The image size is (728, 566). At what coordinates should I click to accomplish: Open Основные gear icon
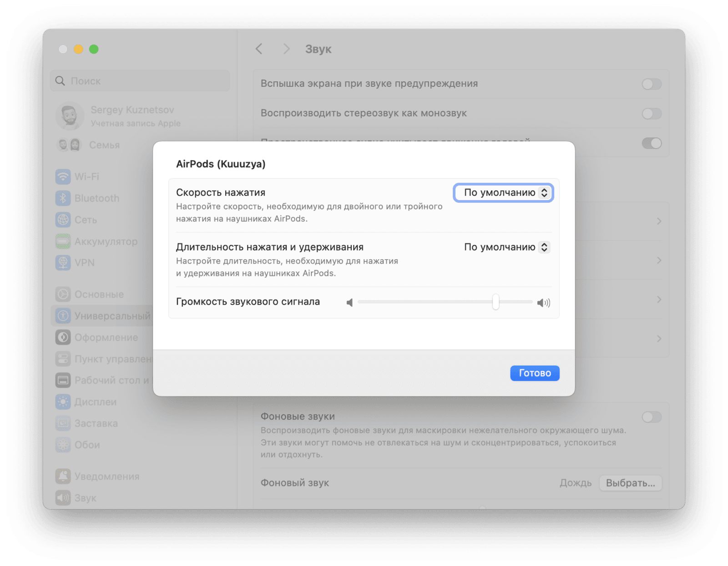63,294
